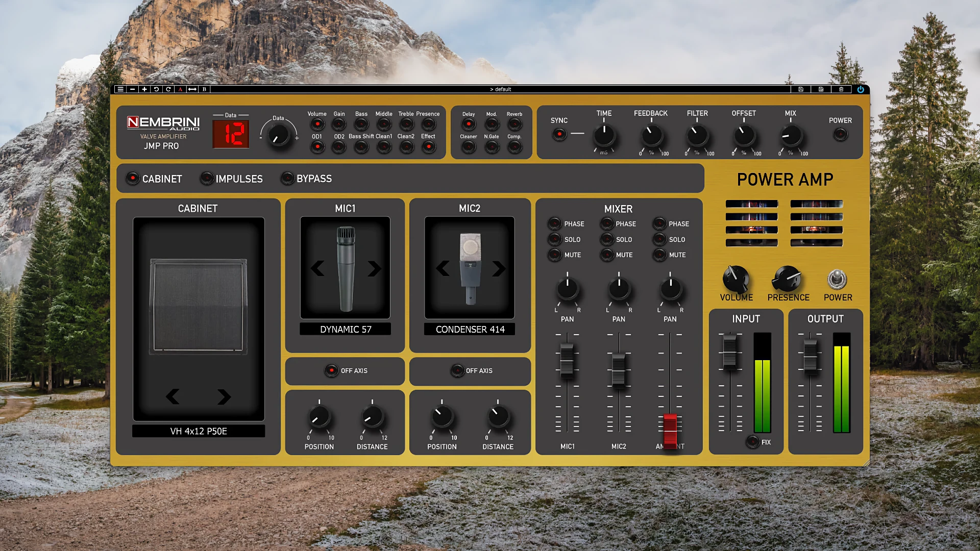The height and width of the screenshot is (551, 980).
Task: Toggle PHASE for the MIC1 channel
Action: (x=554, y=223)
